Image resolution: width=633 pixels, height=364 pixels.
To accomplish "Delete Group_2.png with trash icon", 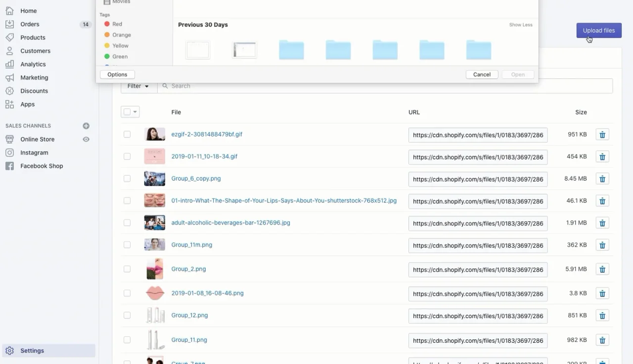I will click(x=602, y=269).
